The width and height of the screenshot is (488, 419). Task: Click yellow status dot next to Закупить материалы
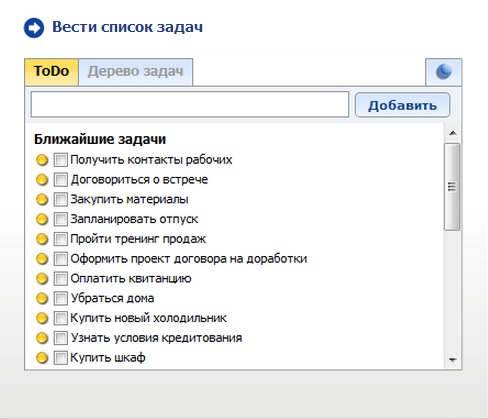click(42, 200)
